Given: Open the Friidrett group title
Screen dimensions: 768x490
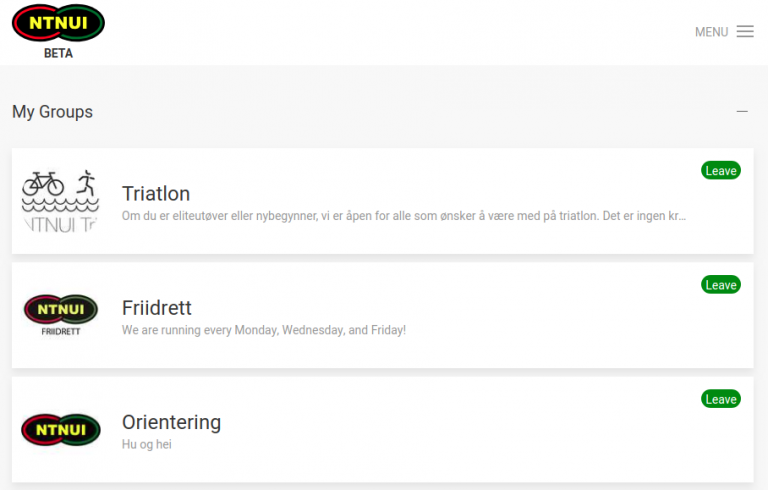Looking at the screenshot, I should (157, 308).
